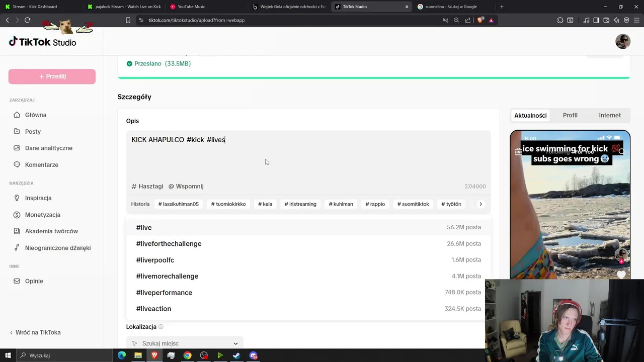Click the Windows Wyszukaj search box

64,355
